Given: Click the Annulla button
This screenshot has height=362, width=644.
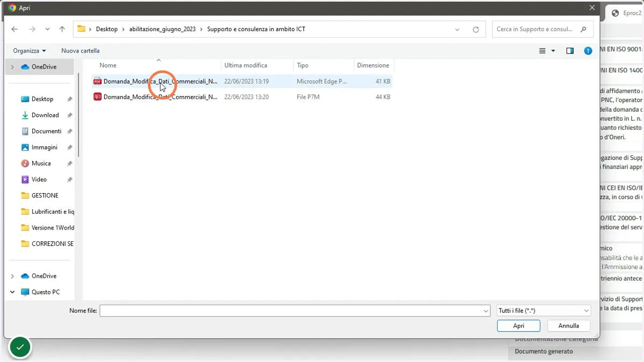Looking at the screenshot, I should (569, 326).
